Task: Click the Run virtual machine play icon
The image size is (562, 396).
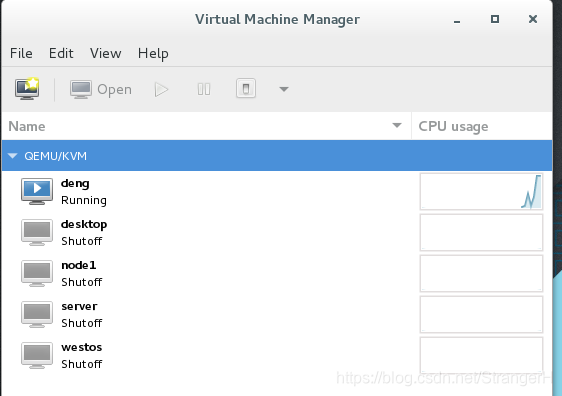Action: pos(161,89)
